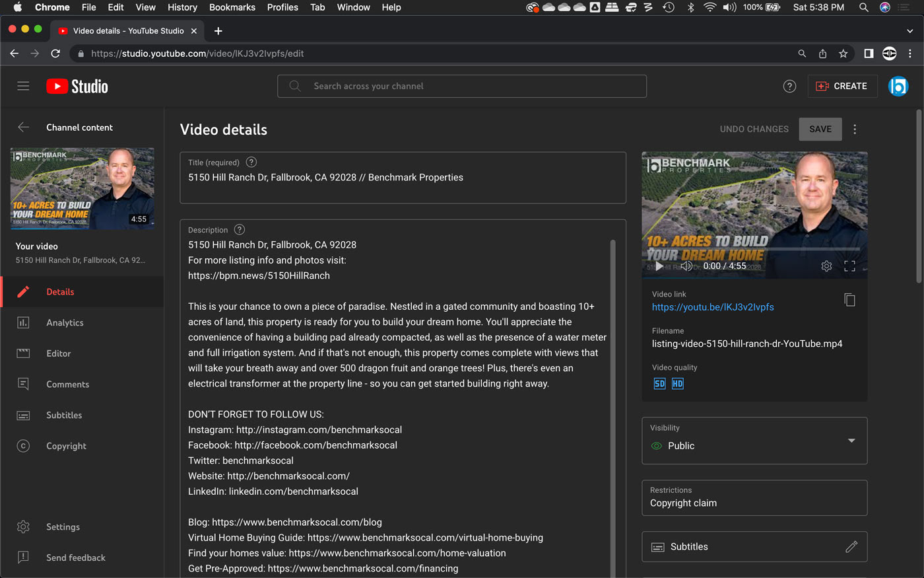Expand the tab search chevron
Screen dimensions: 924x578
(x=910, y=31)
